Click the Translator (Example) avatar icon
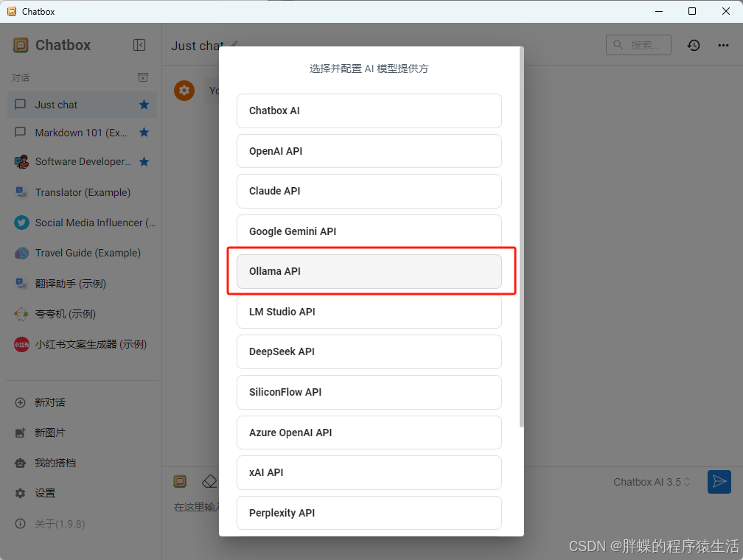 coord(21,192)
